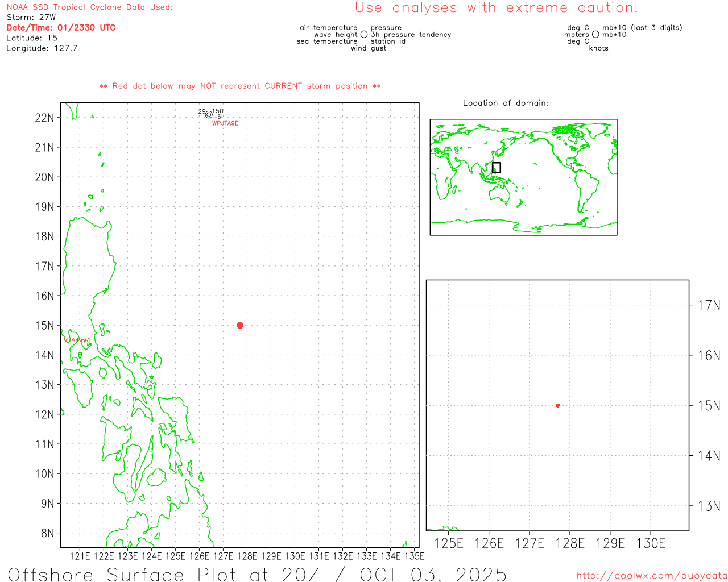728x582 pixels.
Task: Click the black domain box on world map
Action: [497, 168]
